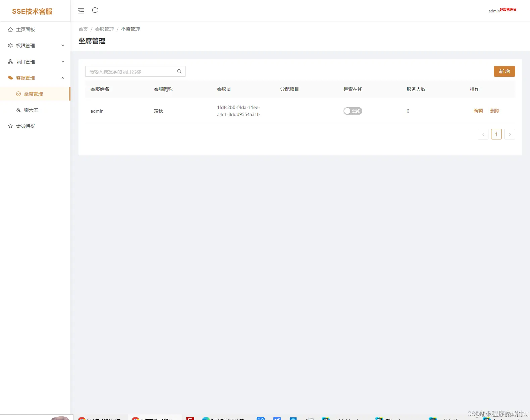Expand the 权限管理 submenu chevron

click(x=63, y=46)
